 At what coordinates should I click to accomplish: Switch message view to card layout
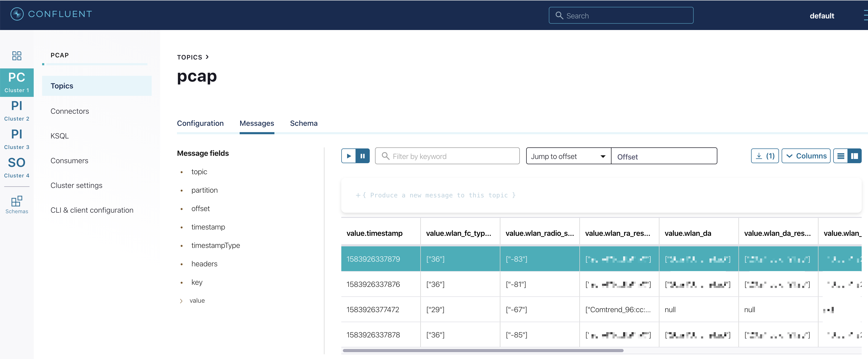(855, 156)
